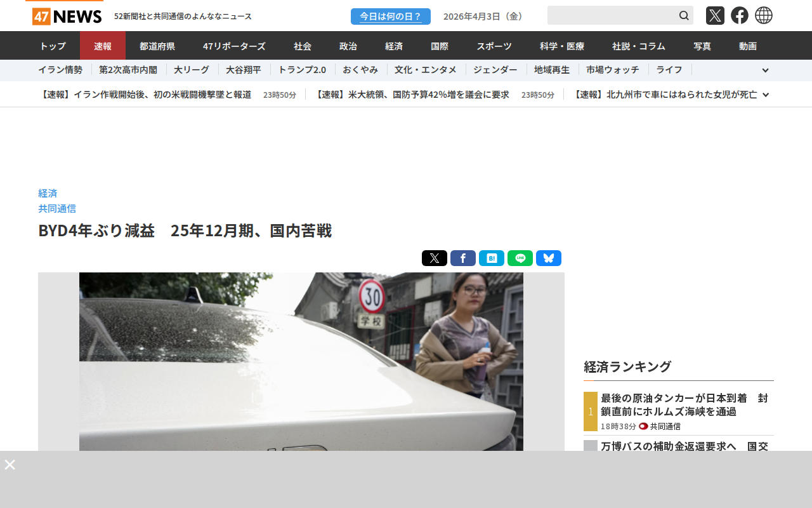
Task: Open the 都道府県 menu
Action: [x=157, y=46]
